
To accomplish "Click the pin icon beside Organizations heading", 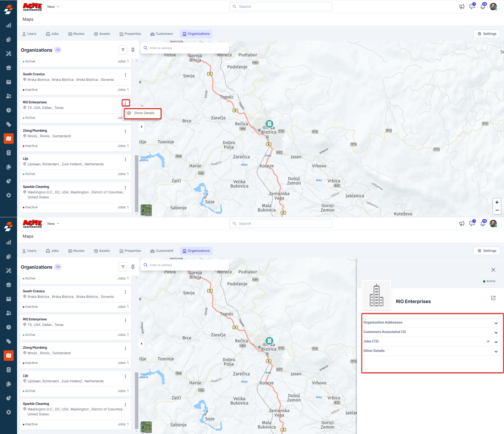I will pos(133,50).
